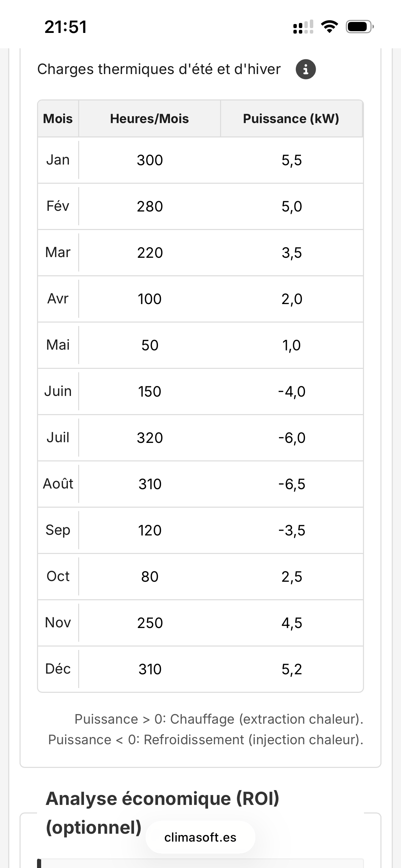Viewport: 401px width, 868px height.
Task: Edit Oct hours value 80
Action: 150,577
